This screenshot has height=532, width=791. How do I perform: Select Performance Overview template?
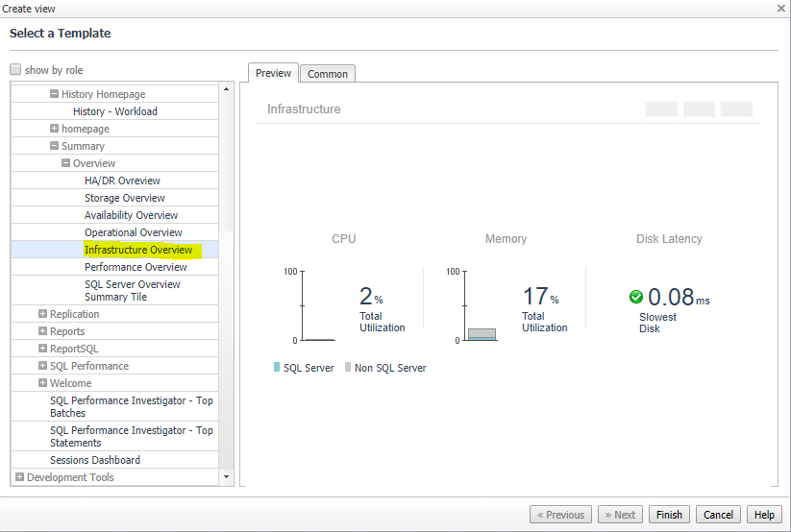click(x=136, y=267)
